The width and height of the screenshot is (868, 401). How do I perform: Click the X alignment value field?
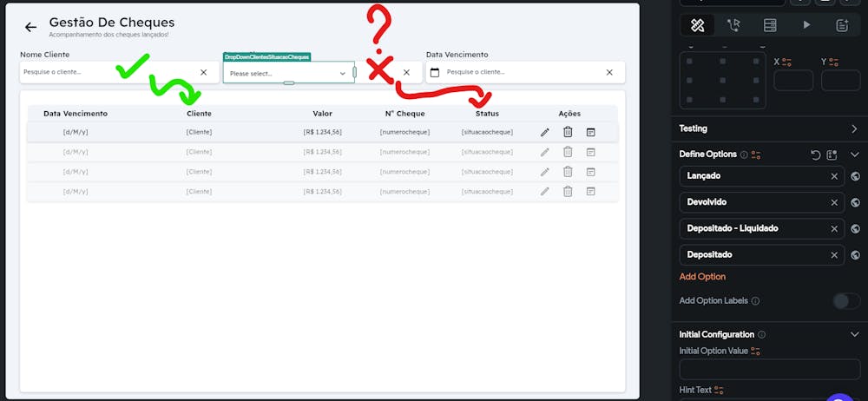[x=793, y=81]
